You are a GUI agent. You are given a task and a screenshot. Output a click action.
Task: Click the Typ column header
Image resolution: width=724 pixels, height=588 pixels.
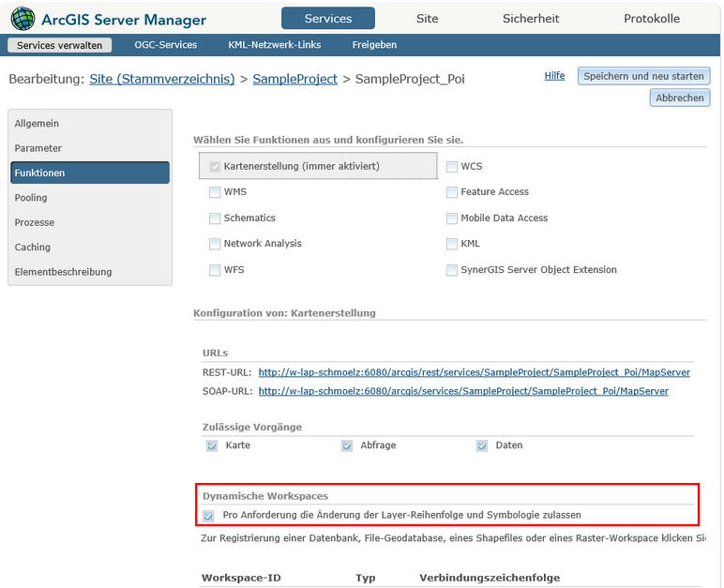click(x=365, y=578)
